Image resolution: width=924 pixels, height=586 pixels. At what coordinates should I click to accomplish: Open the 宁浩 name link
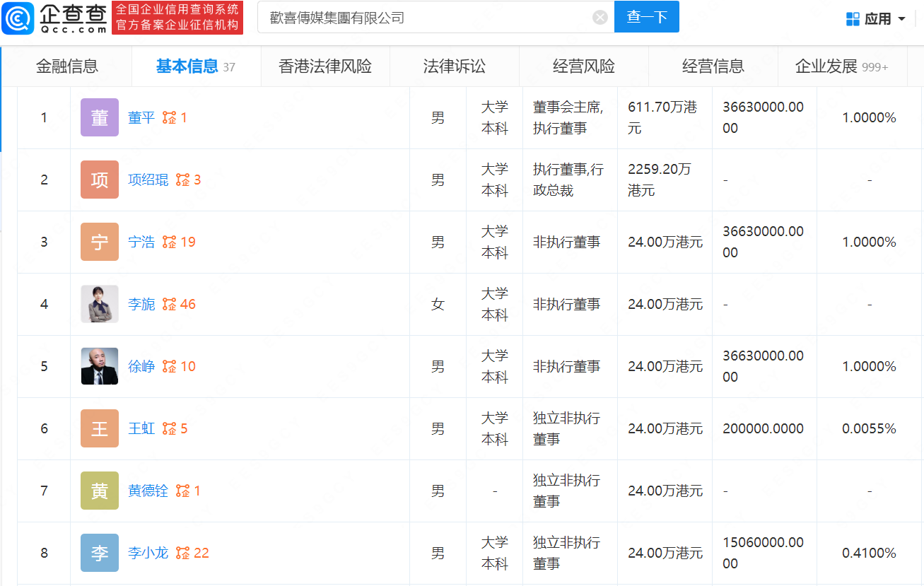141,242
